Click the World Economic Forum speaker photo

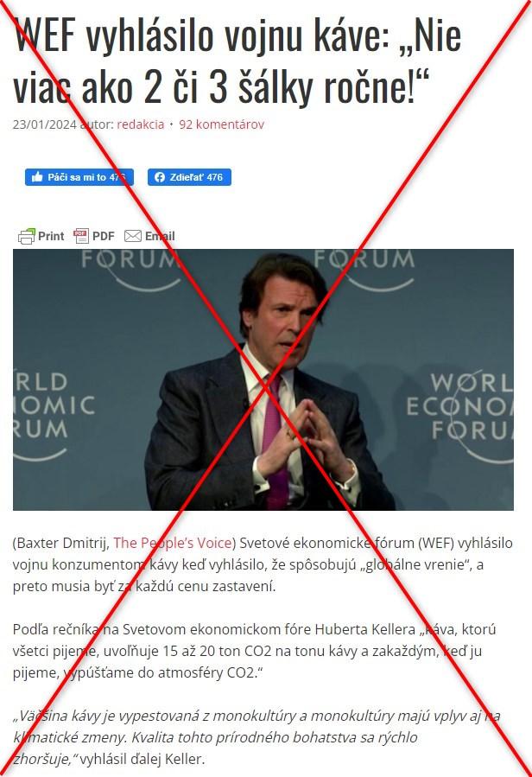point(263,379)
